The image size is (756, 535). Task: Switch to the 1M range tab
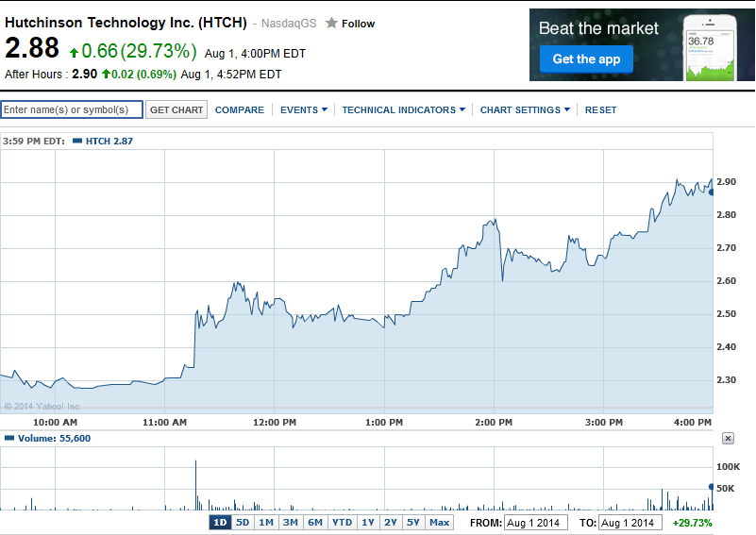pyautogui.click(x=266, y=523)
